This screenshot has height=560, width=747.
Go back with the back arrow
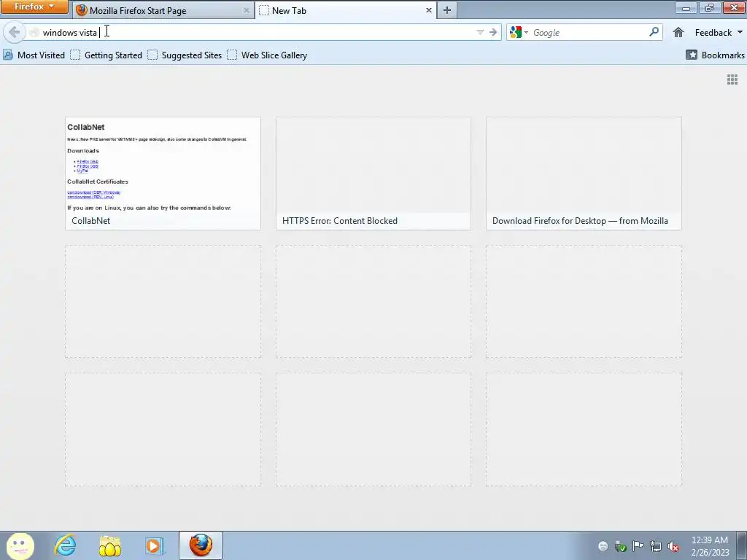point(14,32)
